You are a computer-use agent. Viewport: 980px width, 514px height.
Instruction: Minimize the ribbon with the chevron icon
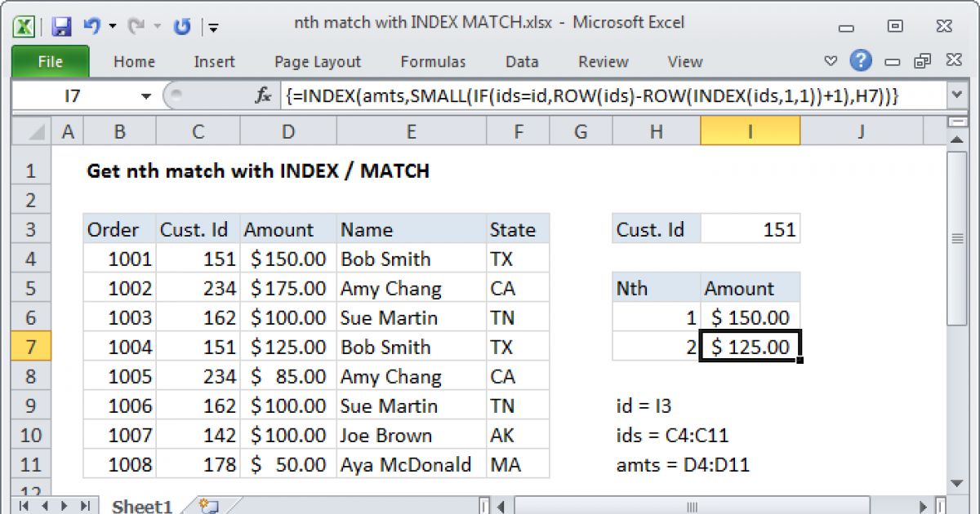831,61
